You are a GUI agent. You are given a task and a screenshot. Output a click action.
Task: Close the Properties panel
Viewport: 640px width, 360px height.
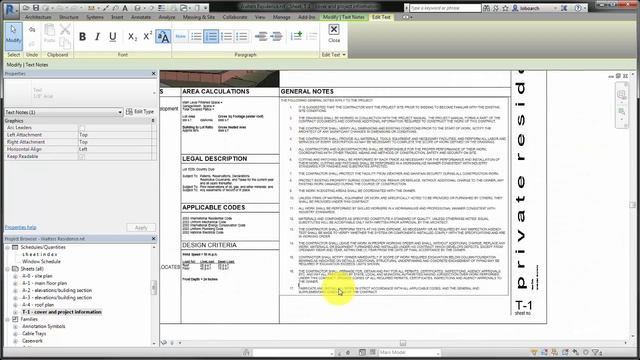coord(154,73)
